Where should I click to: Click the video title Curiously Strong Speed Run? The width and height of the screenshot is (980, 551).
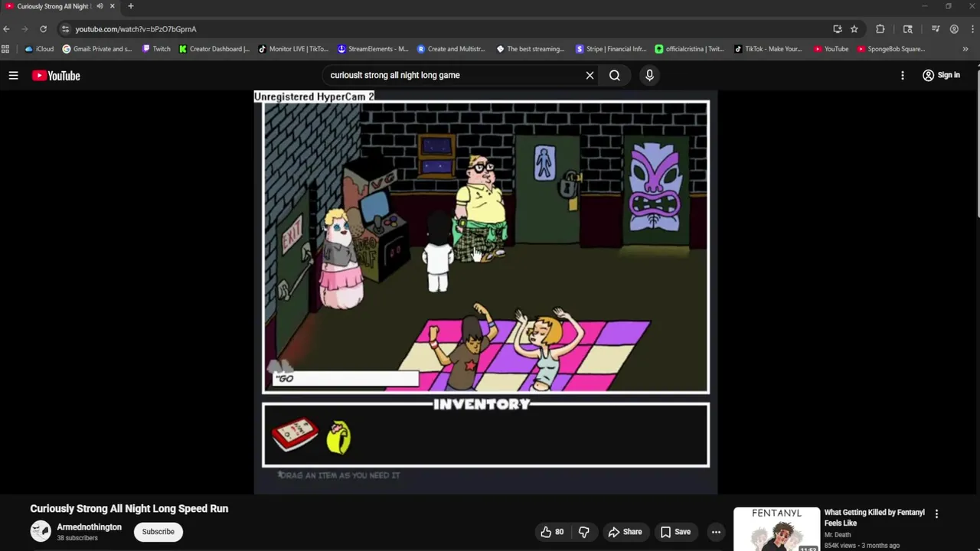coord(129,508)
